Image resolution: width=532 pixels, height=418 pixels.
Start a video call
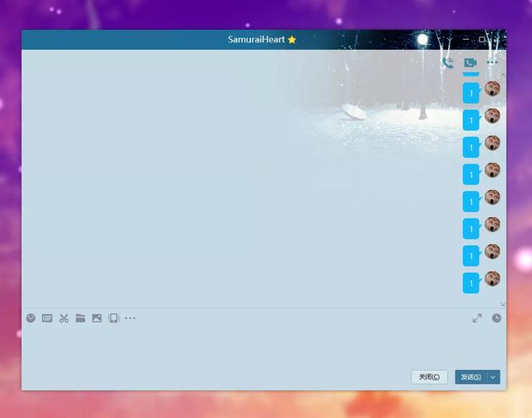click(x=470, y=63)
